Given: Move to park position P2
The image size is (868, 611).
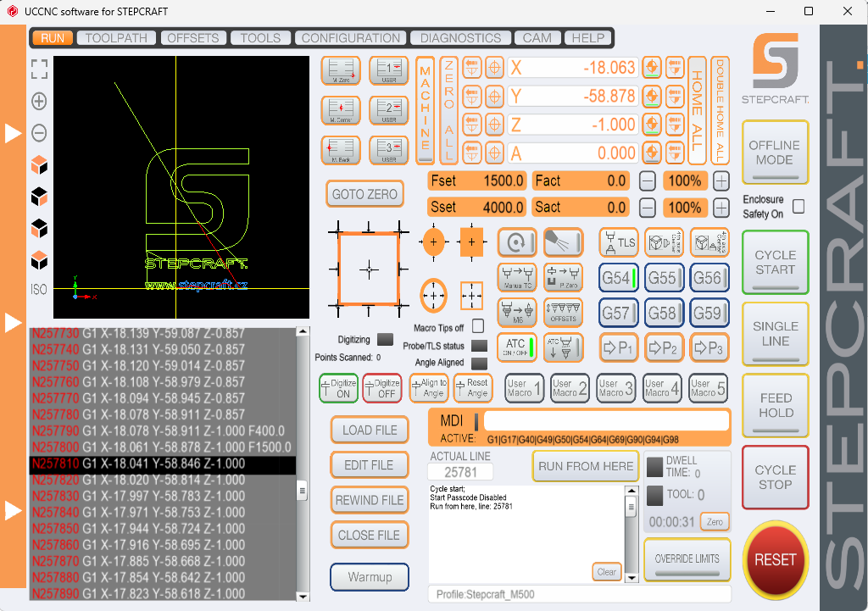Looking at the screenshot, I should click(664, 348).
